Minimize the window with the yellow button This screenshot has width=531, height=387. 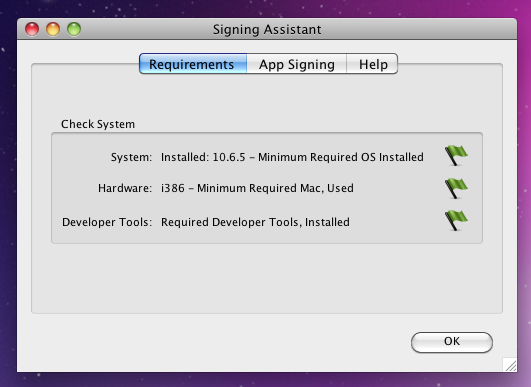point(53,29)
